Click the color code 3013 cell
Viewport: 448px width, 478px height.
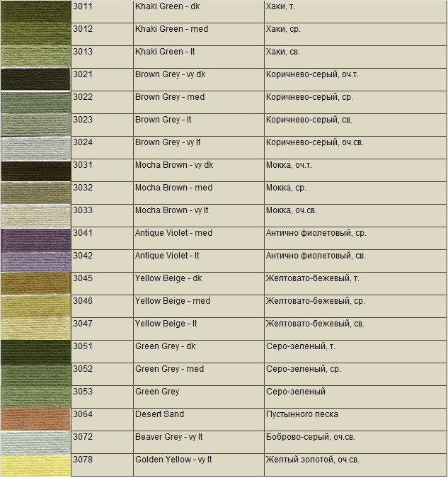tap(103, 57)
